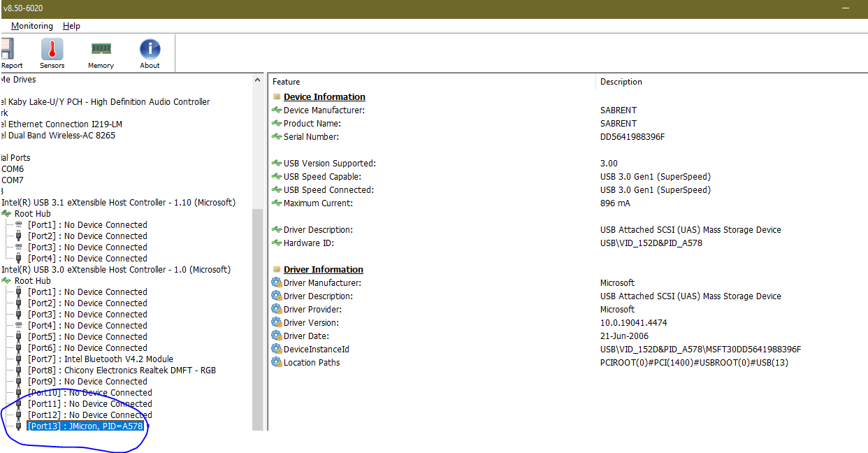The height and width of the screenshot is (453, 868).
Task: Select Intel USB 3.0 eXtensible Host Controller
Action: (x=115, y=270)
